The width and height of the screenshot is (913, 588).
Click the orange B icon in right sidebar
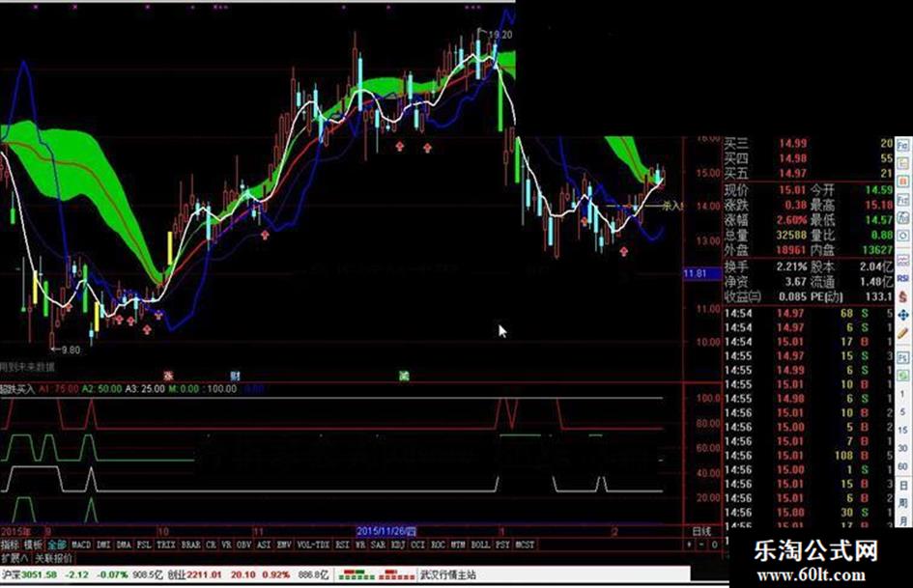tap(902, 182)
